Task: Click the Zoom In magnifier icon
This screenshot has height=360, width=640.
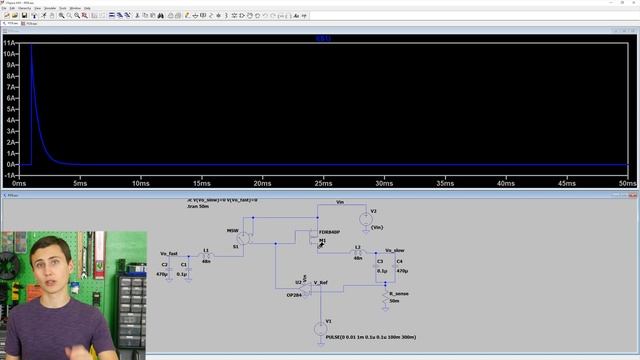Action: 61,16
